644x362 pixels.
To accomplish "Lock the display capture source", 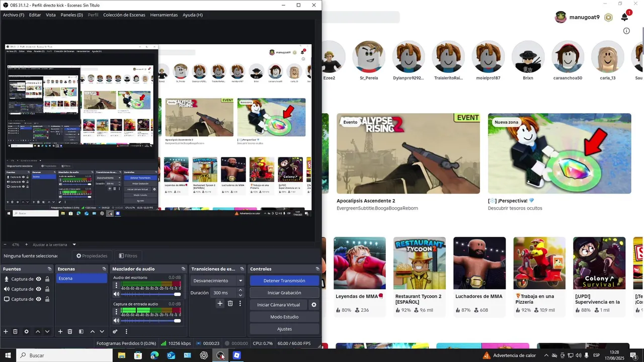I will [47, 299].
